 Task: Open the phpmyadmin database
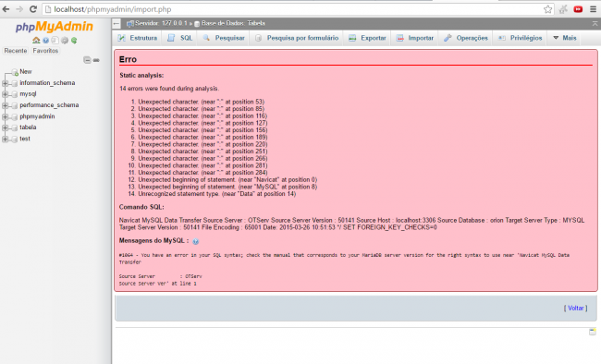pos(37,116)
